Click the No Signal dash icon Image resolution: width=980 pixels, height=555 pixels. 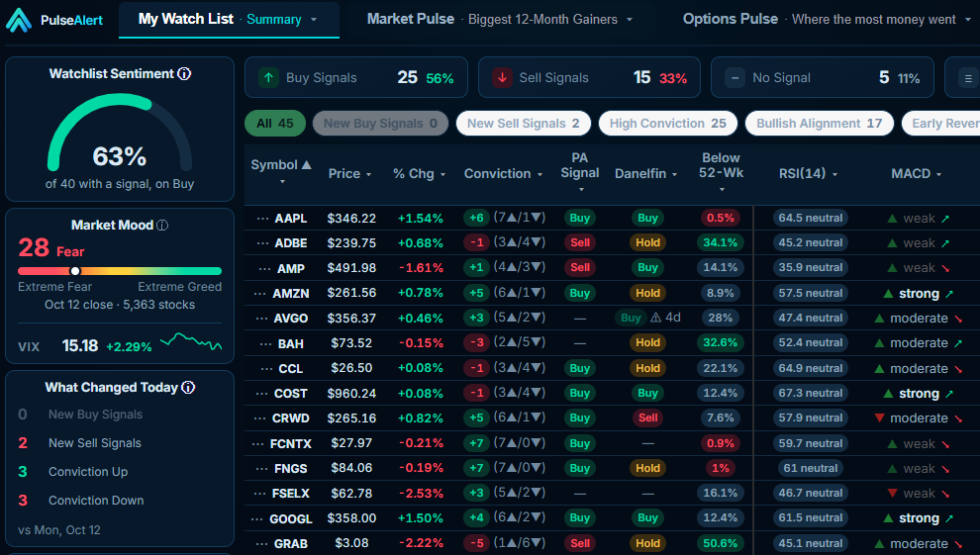coord(735,78)
